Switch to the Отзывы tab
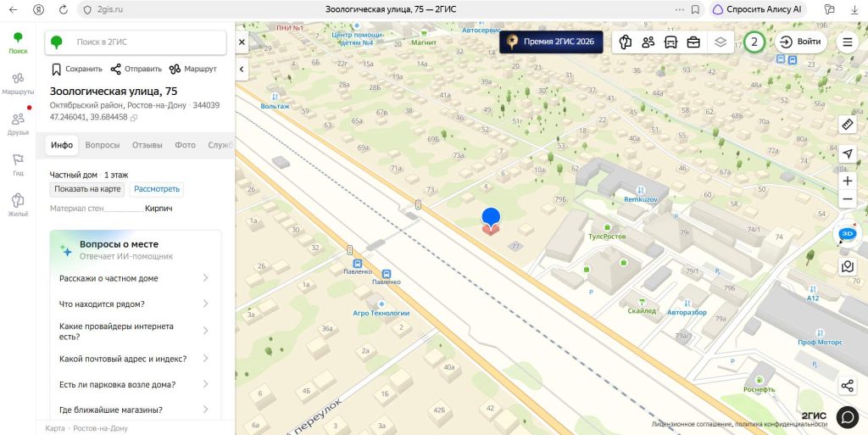868x435 pixels. coord(147,145)
